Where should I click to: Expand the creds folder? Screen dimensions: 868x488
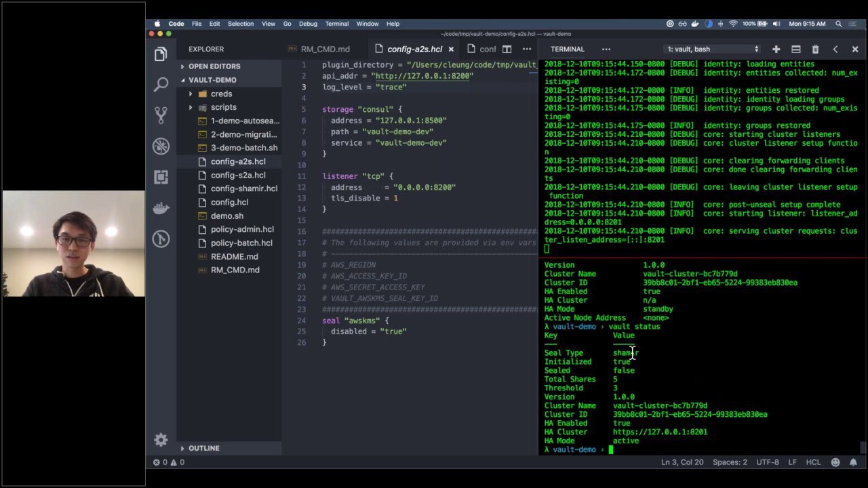pos(221,94)
